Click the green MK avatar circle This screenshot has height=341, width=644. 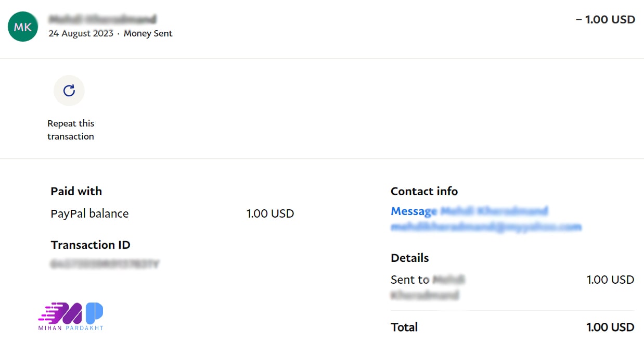(x=23, y=27)
